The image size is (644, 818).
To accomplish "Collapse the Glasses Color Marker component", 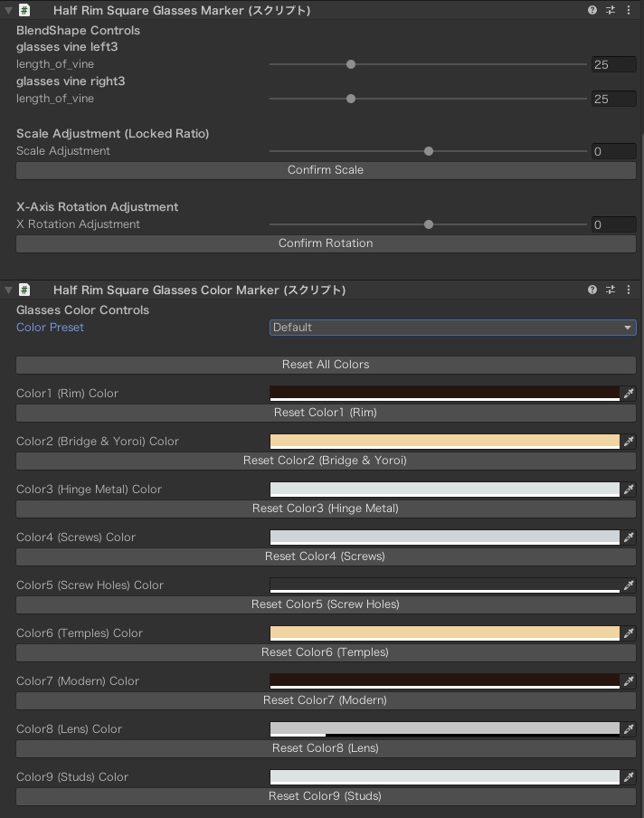I will coord(8,290).
